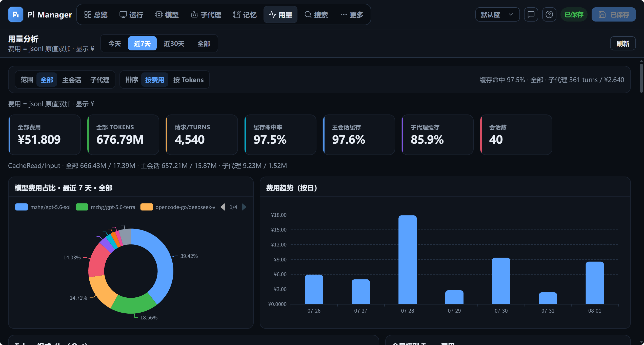Click the 子代理缓存 85.9% card

(x=437, y=135)
